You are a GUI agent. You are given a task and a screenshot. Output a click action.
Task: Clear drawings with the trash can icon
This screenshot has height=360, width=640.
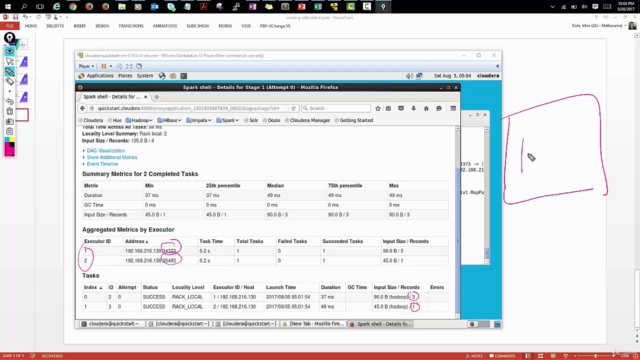(10, 111)
